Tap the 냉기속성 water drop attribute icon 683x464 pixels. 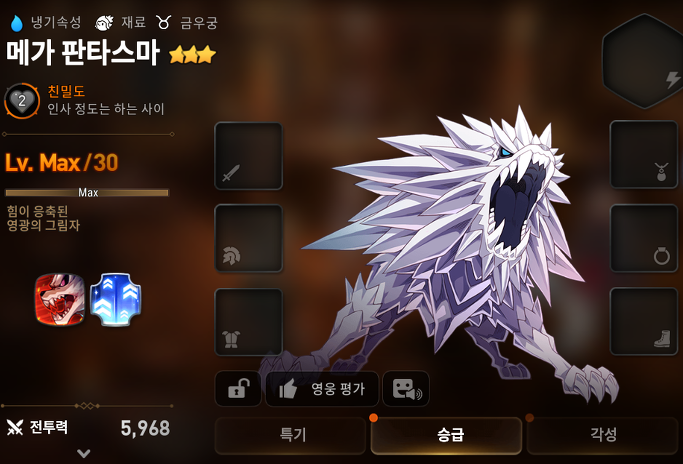[x=17, y=23]
